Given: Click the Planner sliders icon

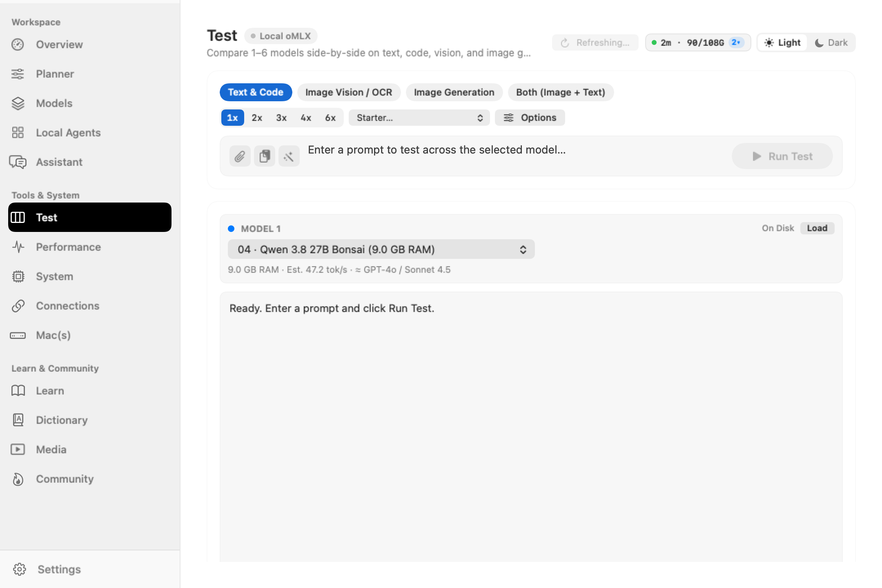Looking at the screenshot, I should [18, 74].
